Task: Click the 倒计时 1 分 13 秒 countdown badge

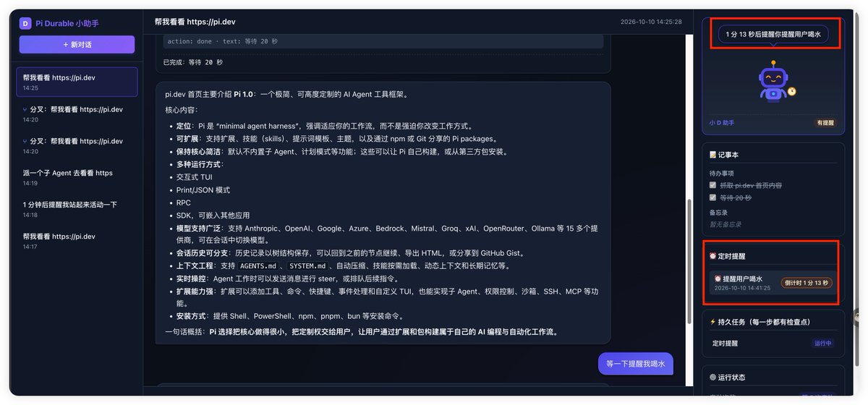Action: [x=807, y=283]
